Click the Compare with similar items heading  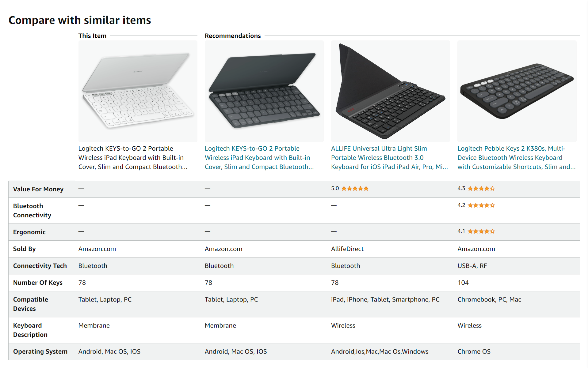tap(80, 20)
